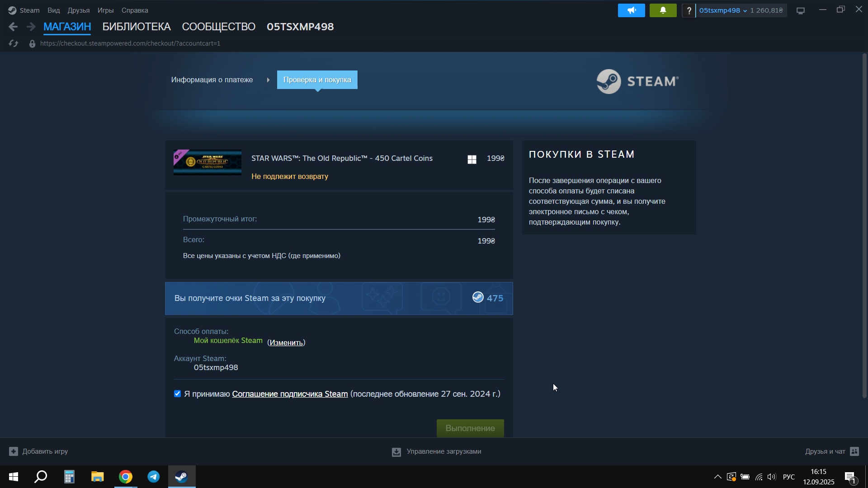The image size is (868, 488).
Task: Open the volume control in system tray
Action: 772,477
